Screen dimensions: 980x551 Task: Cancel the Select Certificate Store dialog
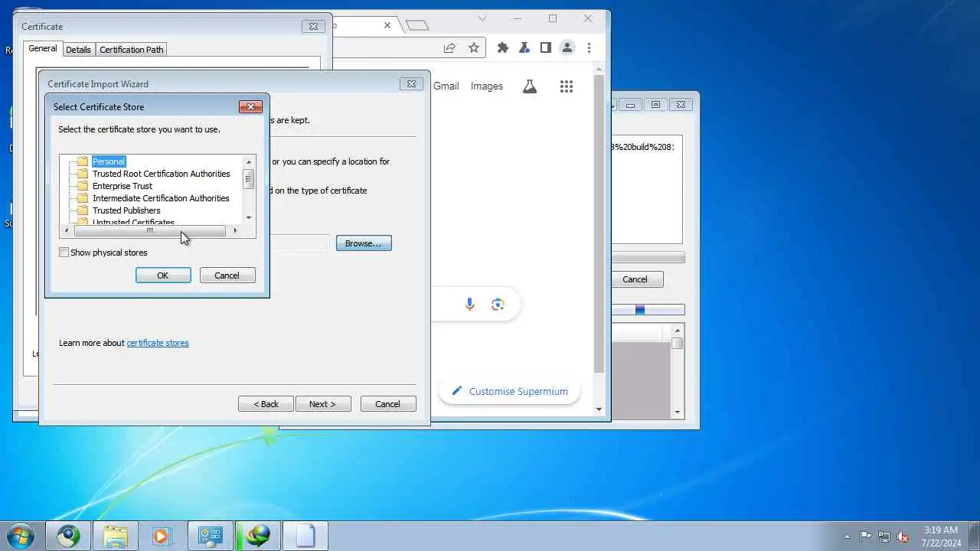(x=227, y=275)
